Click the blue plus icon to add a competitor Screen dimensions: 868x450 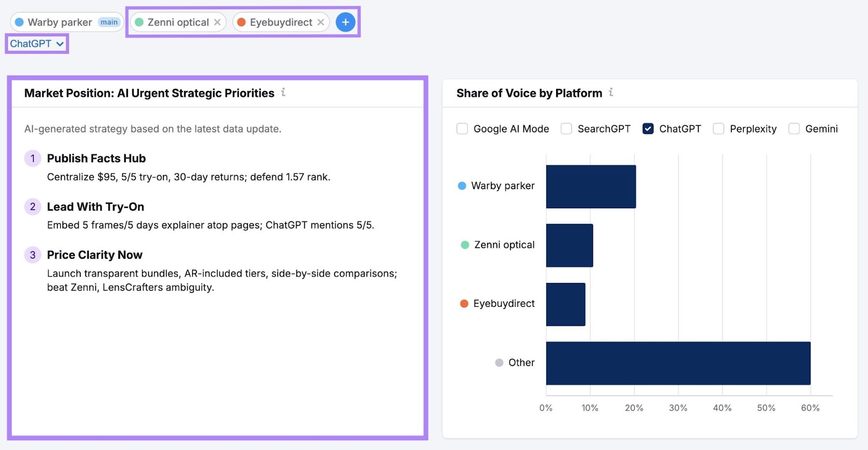(346, 22)
